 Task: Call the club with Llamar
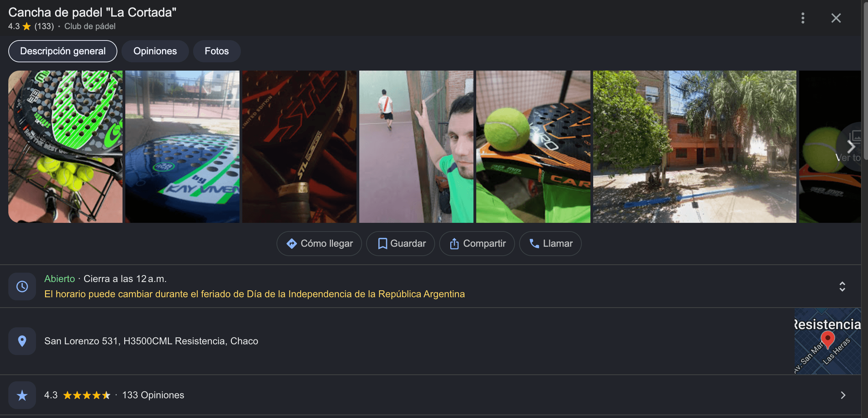tap(550, 244)
